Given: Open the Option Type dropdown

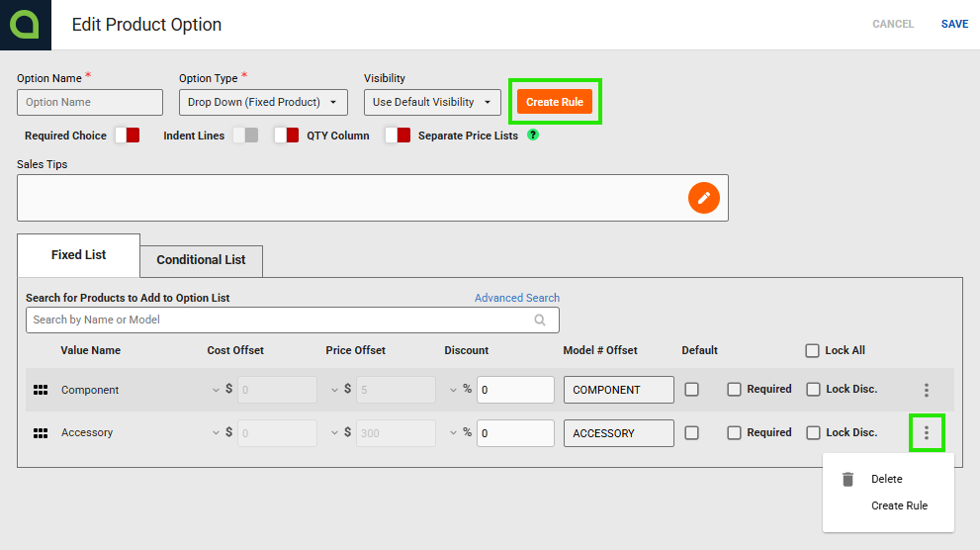Looking at the screenshot, I should coord(263,103).
